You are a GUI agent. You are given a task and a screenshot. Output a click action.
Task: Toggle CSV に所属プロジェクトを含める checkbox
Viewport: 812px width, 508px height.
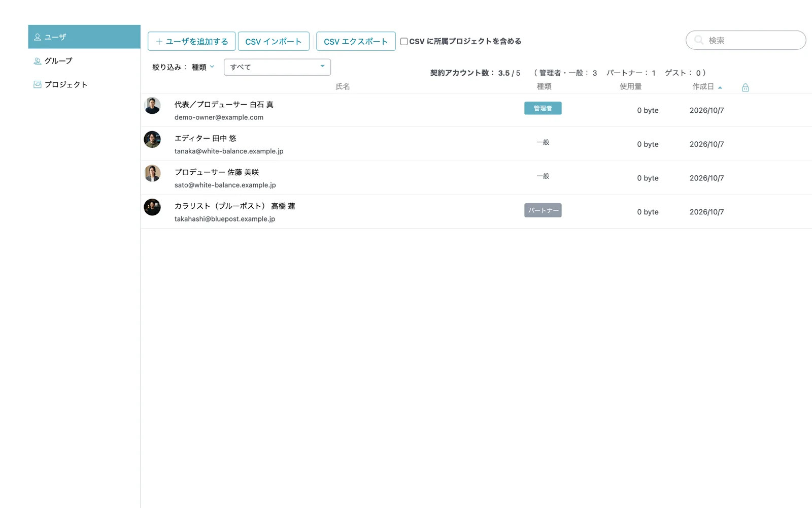click(x=404, y=42)
